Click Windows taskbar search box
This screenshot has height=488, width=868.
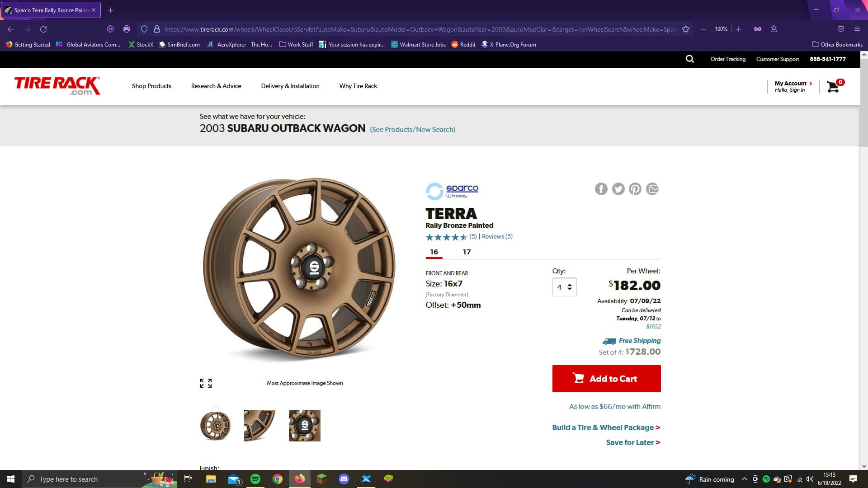(99, 479)
